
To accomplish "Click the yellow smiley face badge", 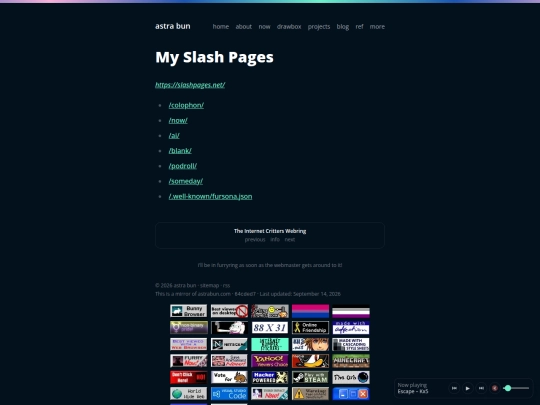I will click(270, 311).
